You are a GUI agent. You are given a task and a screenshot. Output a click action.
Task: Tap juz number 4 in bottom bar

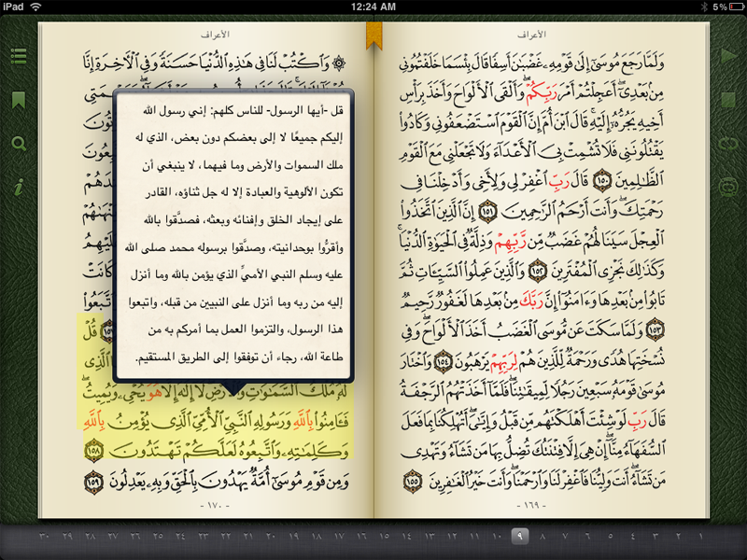click(x=633, y=536)
